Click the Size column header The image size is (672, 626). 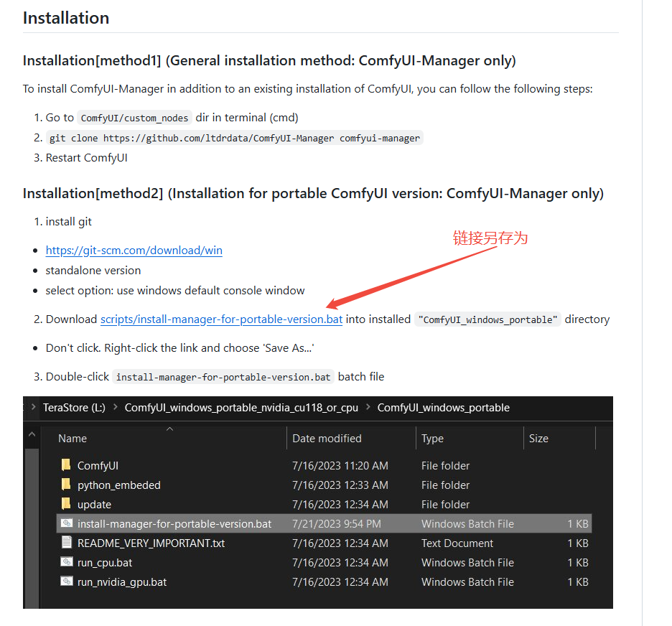(x=538, y=438)
